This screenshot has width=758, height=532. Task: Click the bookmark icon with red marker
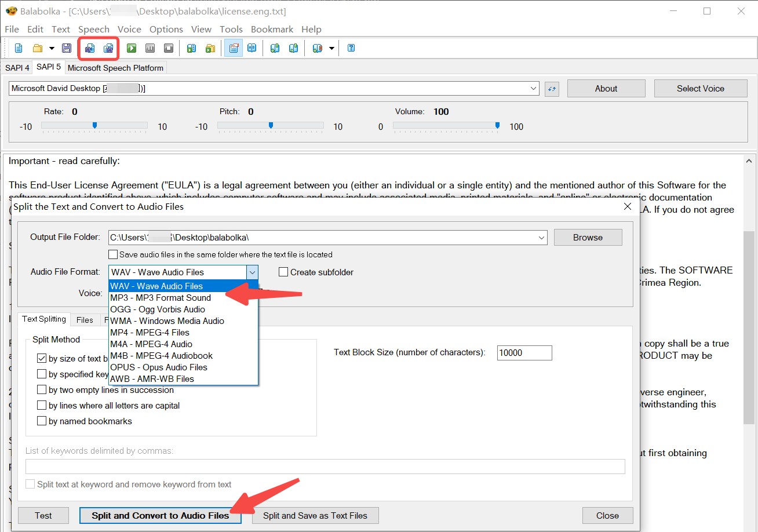click(x=317, y=48)
